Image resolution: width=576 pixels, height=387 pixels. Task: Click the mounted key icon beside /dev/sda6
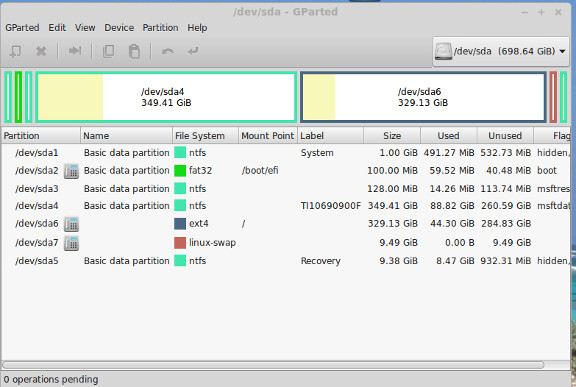71,224
